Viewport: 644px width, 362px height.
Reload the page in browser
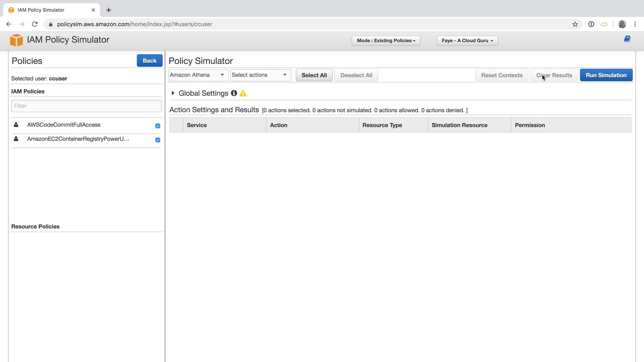click(x=35, y=24)
